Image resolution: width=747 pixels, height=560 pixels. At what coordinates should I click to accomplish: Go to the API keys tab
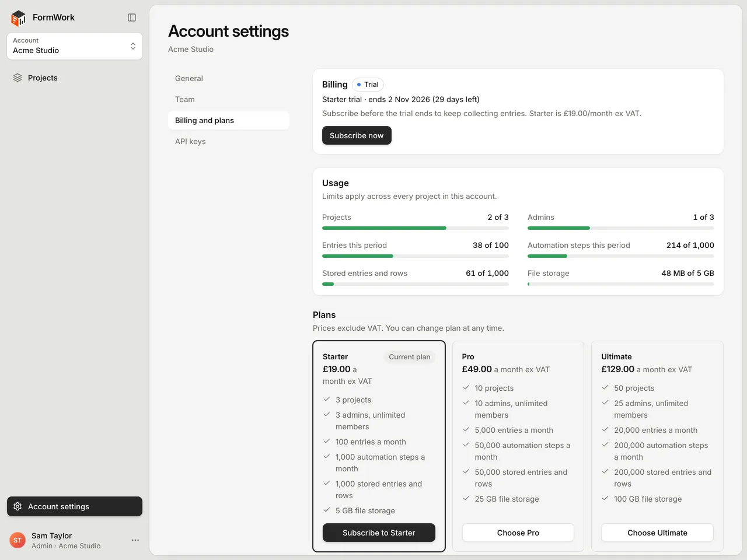click(229, 141)
